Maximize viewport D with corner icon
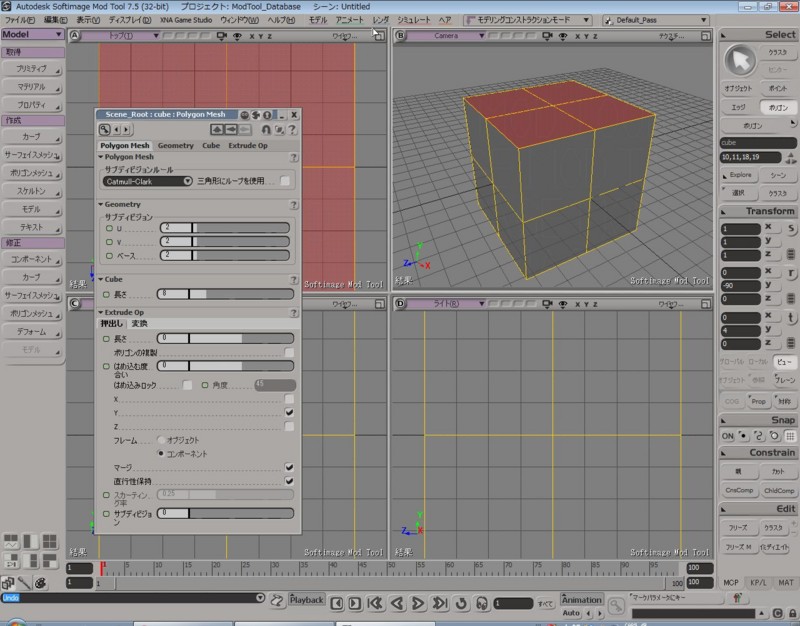This screenshot has height=626, width=800. [706, 304]
